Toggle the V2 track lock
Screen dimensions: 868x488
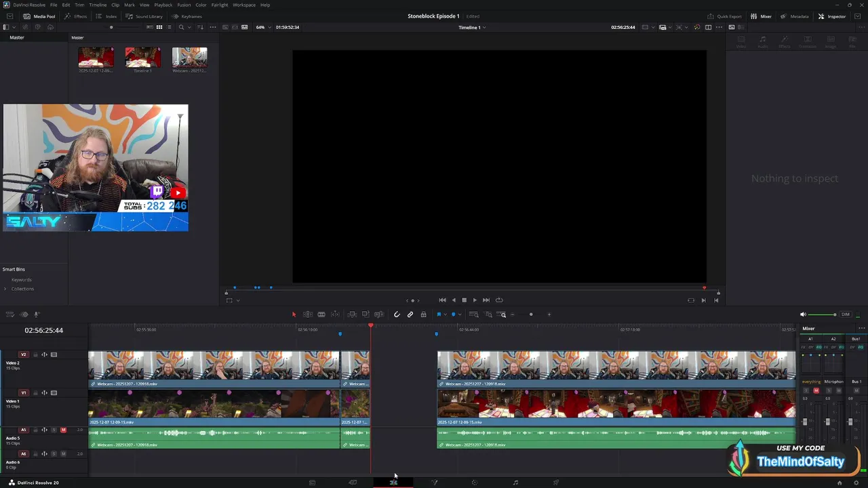tap(35, 354)
